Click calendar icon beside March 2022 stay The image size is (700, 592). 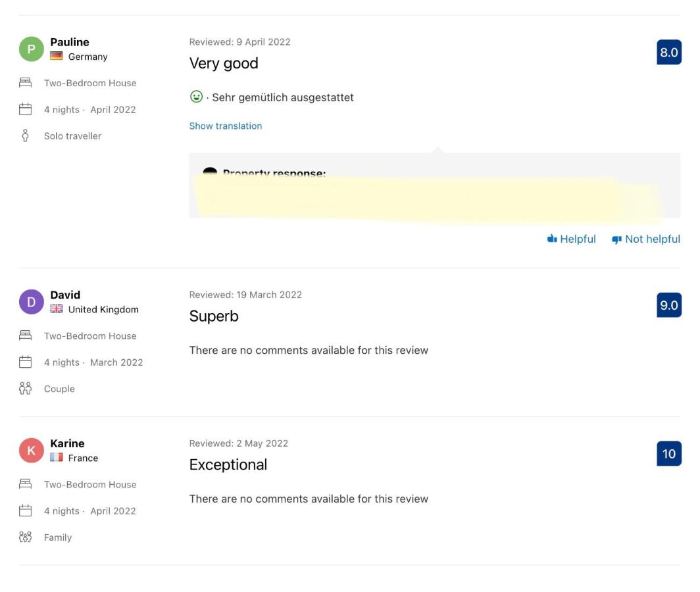(x=26, y=362)
